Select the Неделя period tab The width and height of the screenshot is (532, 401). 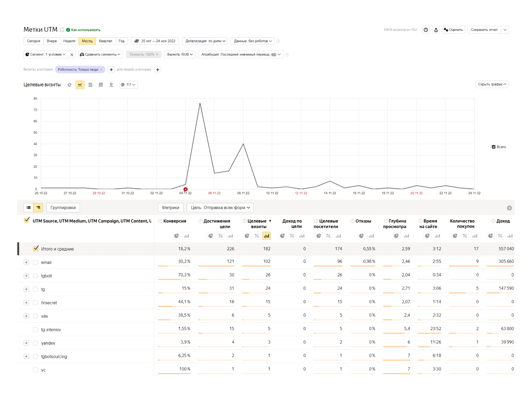point(69,41)
